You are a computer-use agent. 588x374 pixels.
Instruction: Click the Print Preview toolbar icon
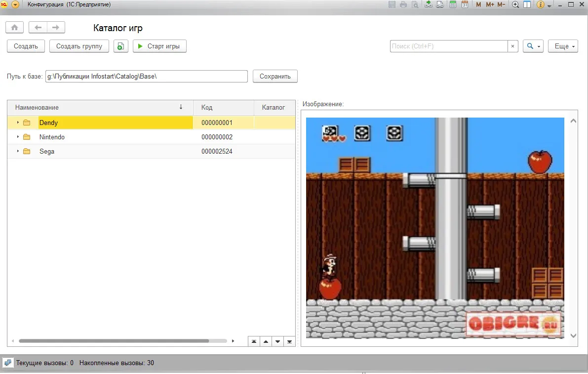pyautogui.click(x=415, y=4)
